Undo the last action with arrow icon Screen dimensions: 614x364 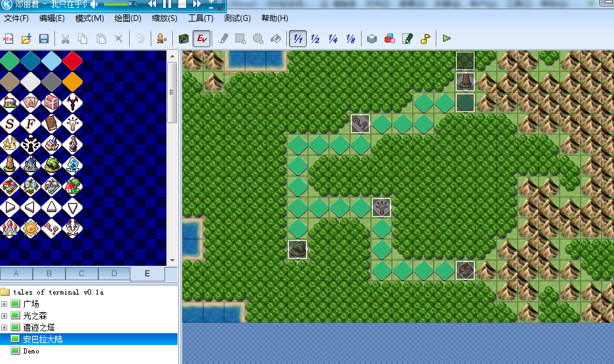click(140, 39)
